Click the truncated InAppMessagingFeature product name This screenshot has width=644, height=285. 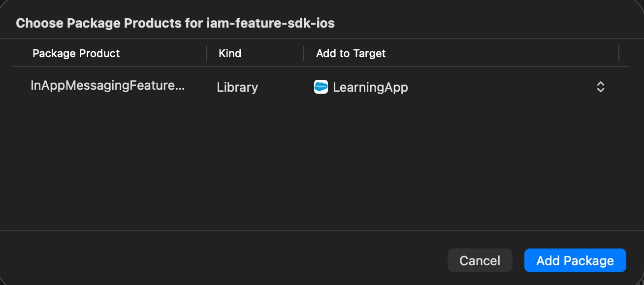(108, 86)
